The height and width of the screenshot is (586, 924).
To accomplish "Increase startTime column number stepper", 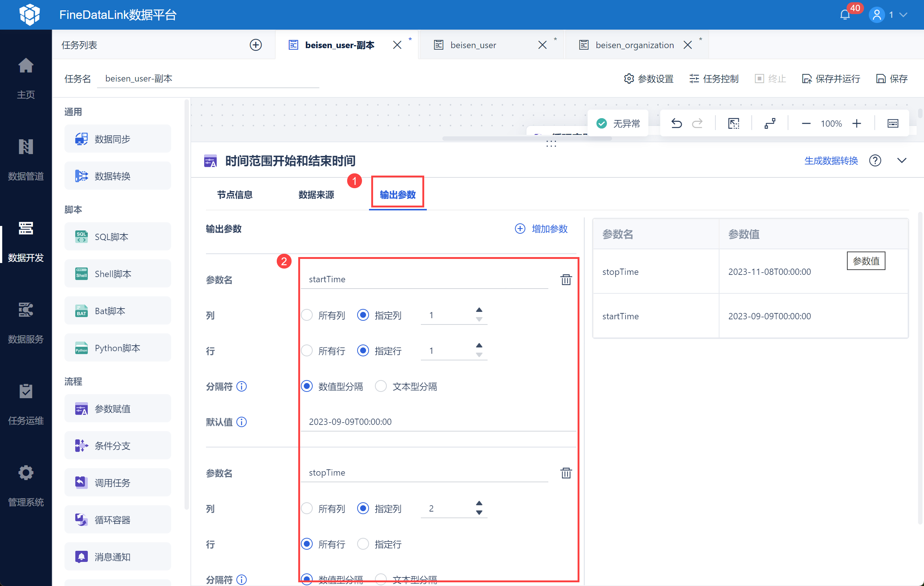I will (479, 310).
